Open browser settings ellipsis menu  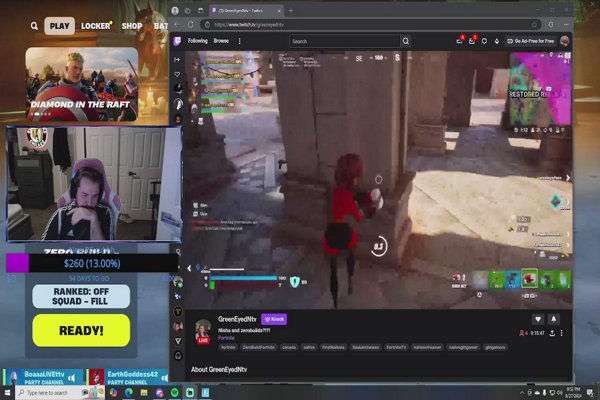[566, 24]
